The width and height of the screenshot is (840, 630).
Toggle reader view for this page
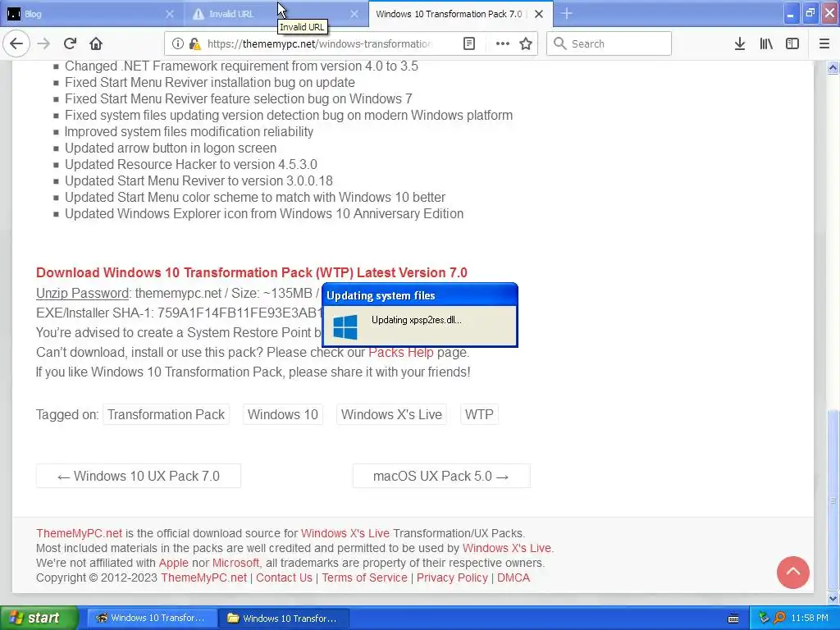pyautogui.click(x=468, y=44)
